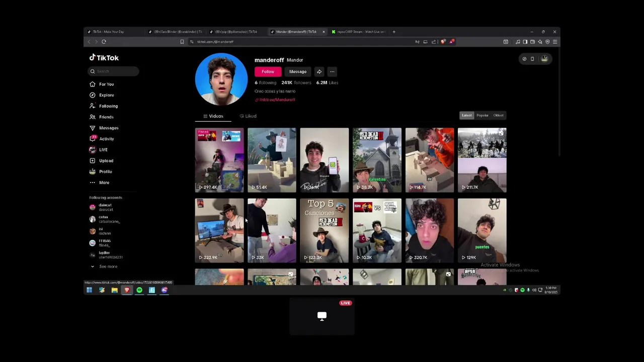Open the video with 320.7K views
This screenshot has height=362, width=644.
tap(430, 230)
